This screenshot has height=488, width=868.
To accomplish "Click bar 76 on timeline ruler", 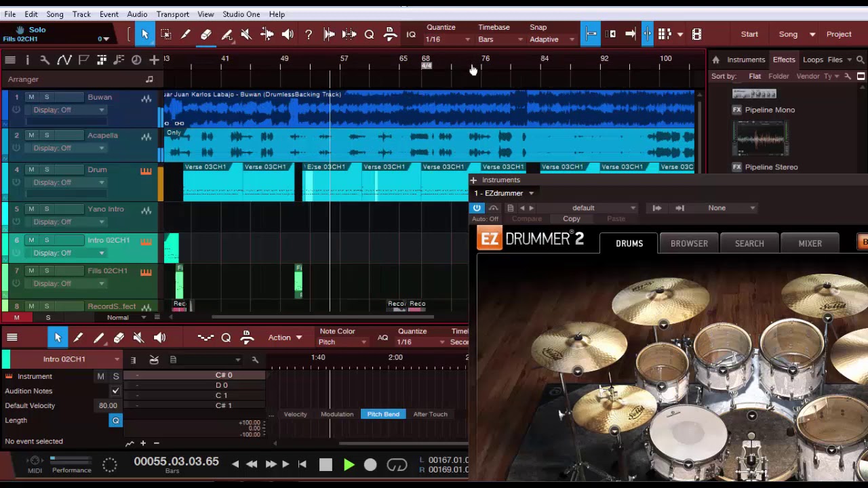I will [x=486, y=59].
